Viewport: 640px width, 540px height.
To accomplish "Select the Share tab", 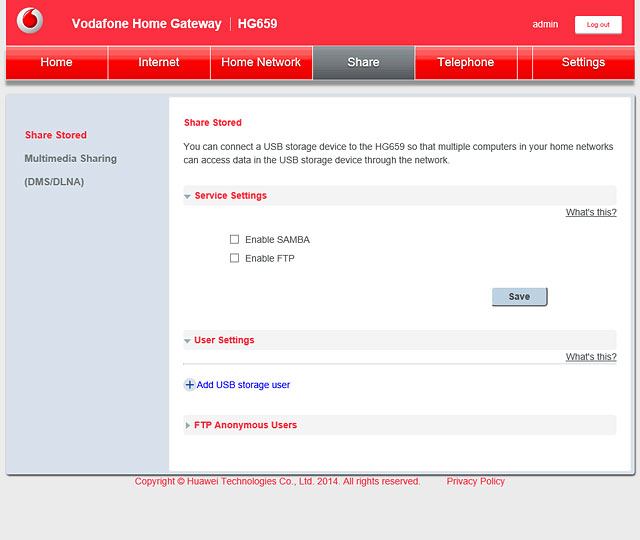I will 363,62.
